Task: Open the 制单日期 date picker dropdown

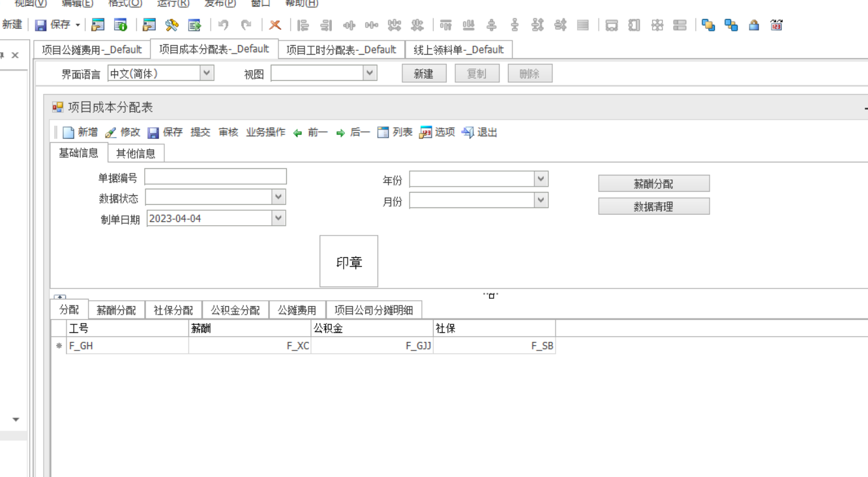Action: (x=278, y=218)
